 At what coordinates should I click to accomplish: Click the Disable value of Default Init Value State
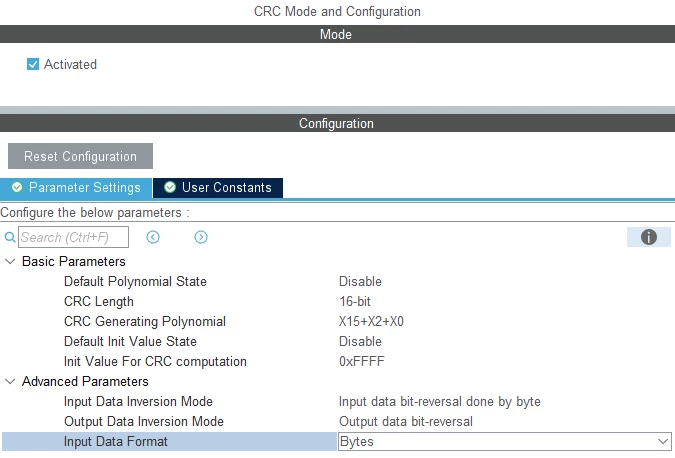360,341
